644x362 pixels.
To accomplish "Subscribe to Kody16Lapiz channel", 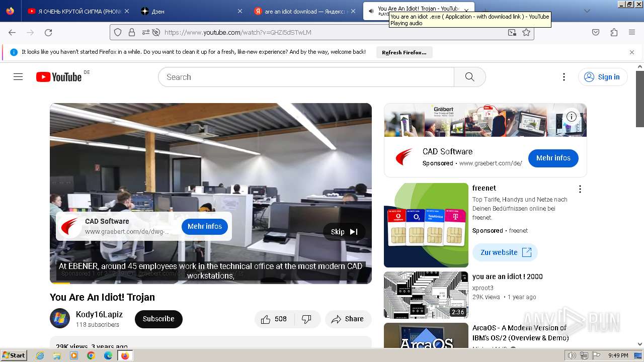I will (158, 319).
